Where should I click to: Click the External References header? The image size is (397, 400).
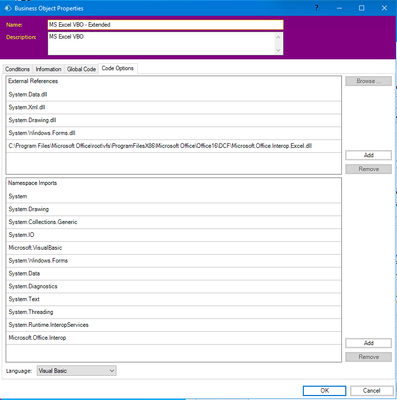click(x=33, y=81)
